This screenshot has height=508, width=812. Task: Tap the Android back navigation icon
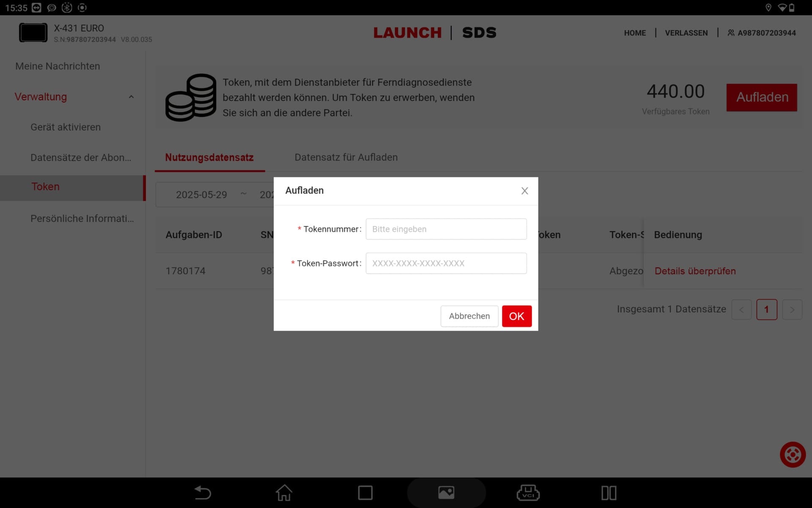203,493
